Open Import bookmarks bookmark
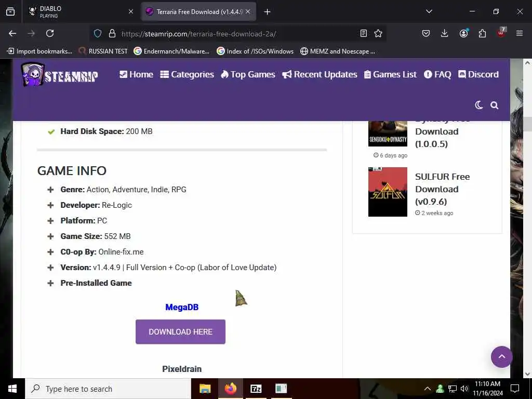This screenshot has width=532, height=399. 39,51
